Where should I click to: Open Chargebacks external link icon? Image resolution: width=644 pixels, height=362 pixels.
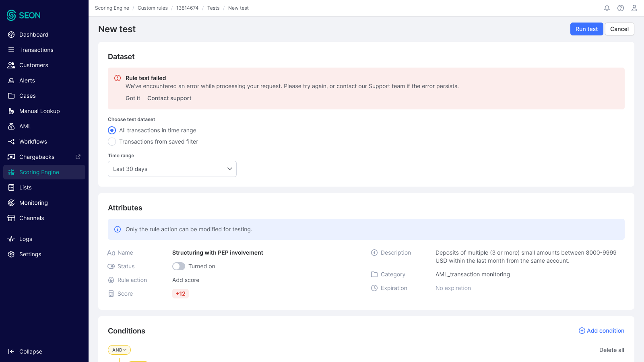(x=78, y=157)
